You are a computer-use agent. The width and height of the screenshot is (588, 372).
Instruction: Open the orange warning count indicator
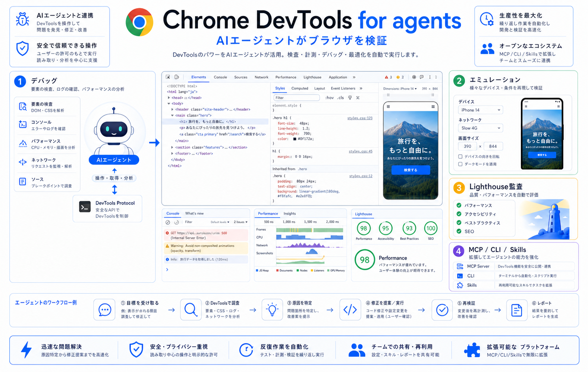coord(400,77)
